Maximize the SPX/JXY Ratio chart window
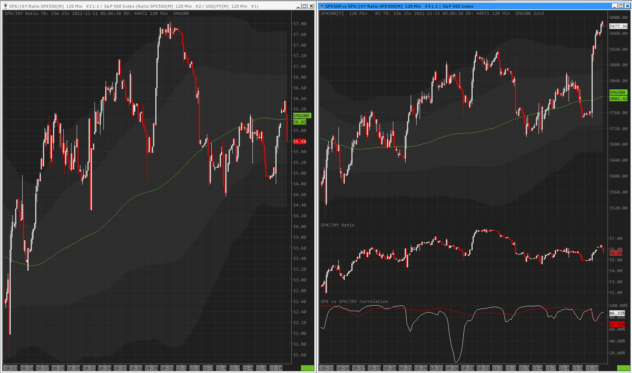The image size is (632, 373). [305, 6]
